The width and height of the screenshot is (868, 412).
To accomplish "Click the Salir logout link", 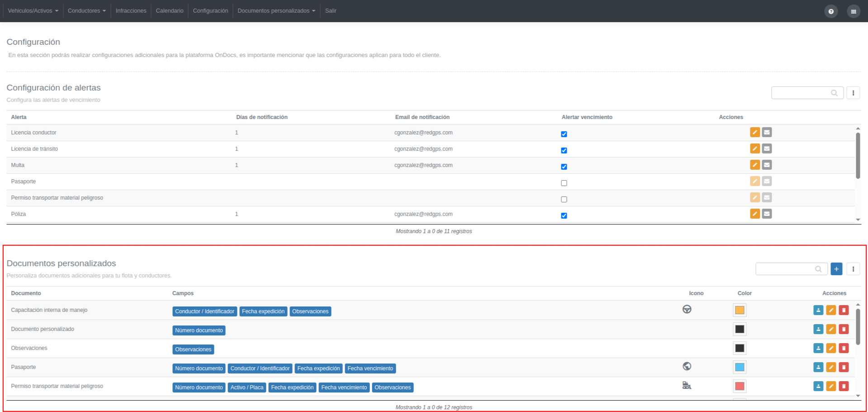I will tap(331, 10).
